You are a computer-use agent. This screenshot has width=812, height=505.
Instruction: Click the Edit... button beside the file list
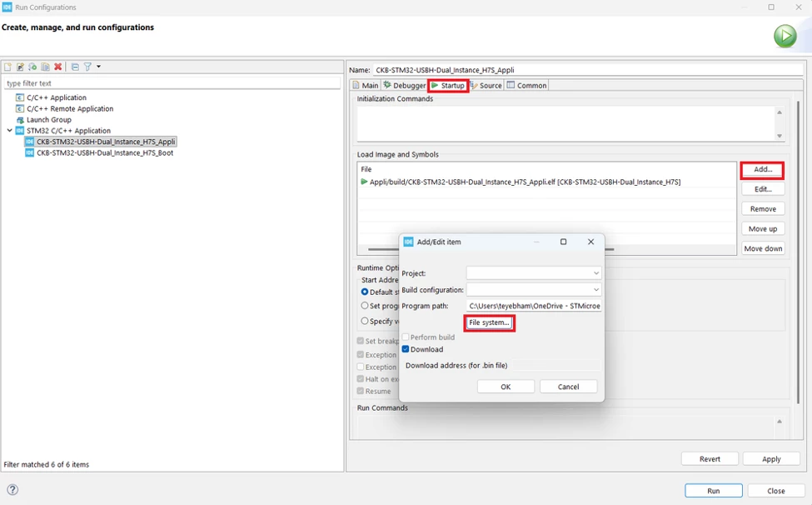point(763,189)
